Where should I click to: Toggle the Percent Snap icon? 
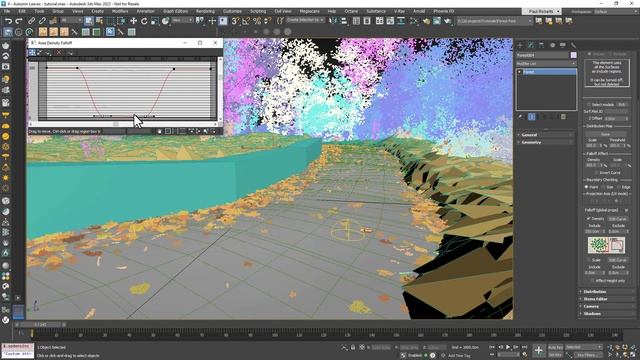click(257, 20)
